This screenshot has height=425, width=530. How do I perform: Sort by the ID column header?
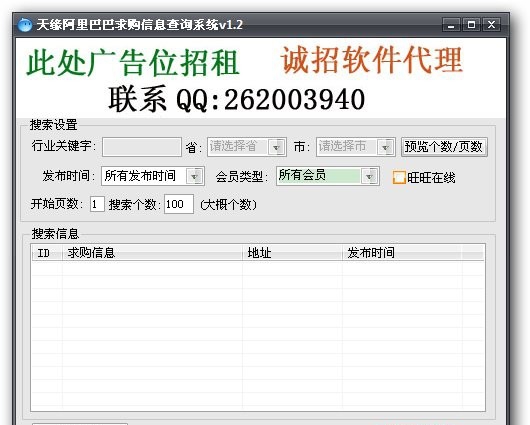tap(47, 253)
